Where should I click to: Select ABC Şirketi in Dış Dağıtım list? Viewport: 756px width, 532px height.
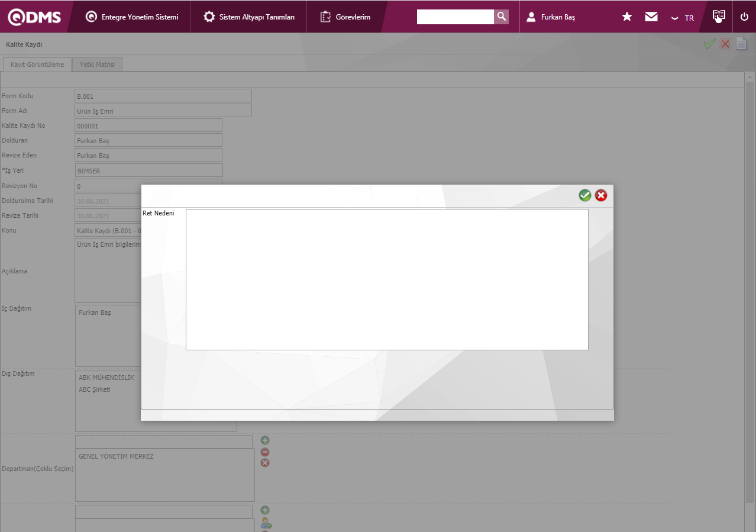[95, 389]
